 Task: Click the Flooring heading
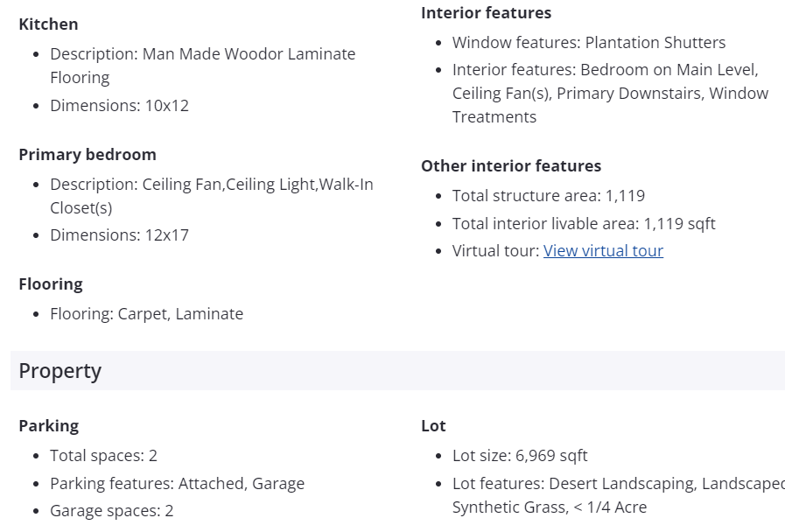(51, 284)
